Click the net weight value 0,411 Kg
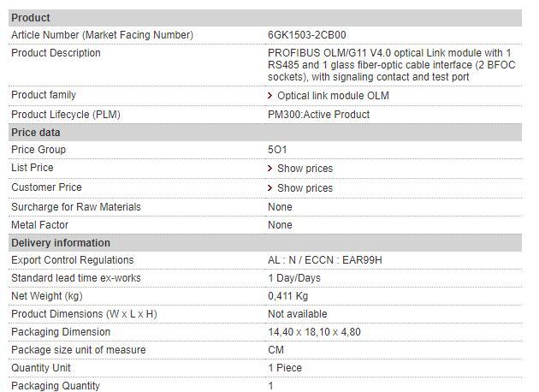 (x=288, y=296)
